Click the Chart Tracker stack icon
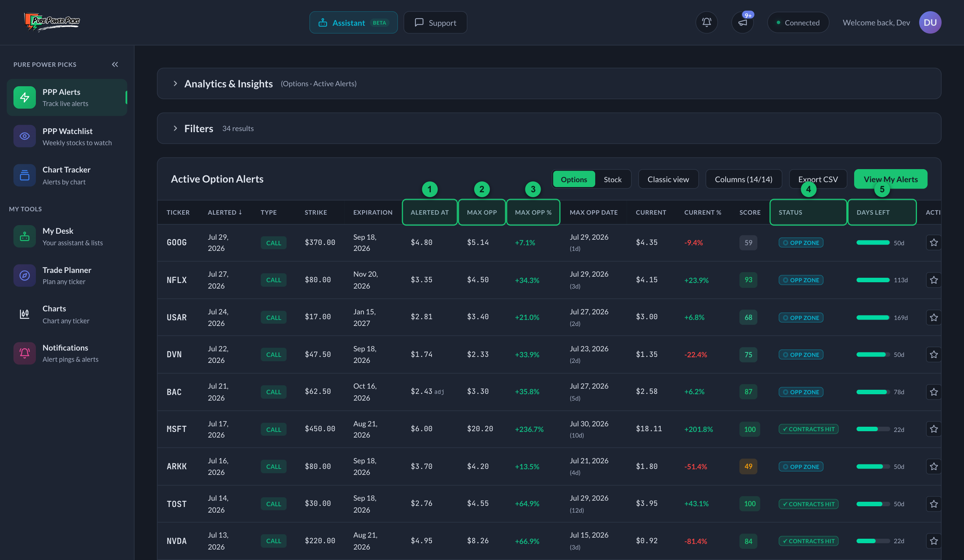964x560 pixels. 25,175
